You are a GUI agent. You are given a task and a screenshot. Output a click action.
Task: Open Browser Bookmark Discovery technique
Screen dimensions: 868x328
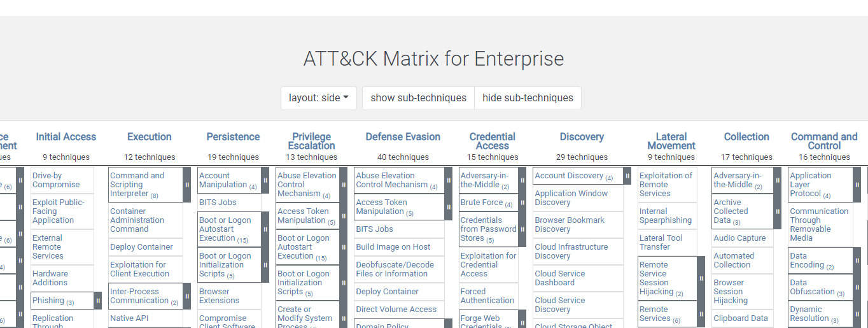pos(570,225)
